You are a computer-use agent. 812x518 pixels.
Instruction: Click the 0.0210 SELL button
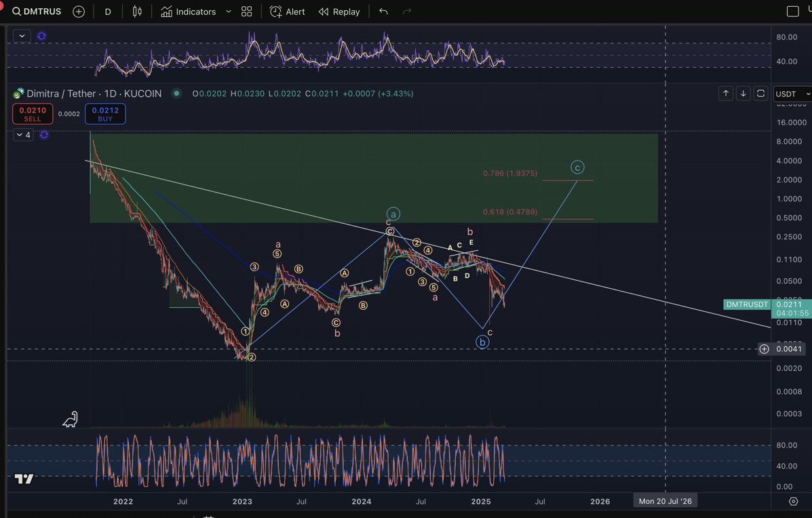33,114
